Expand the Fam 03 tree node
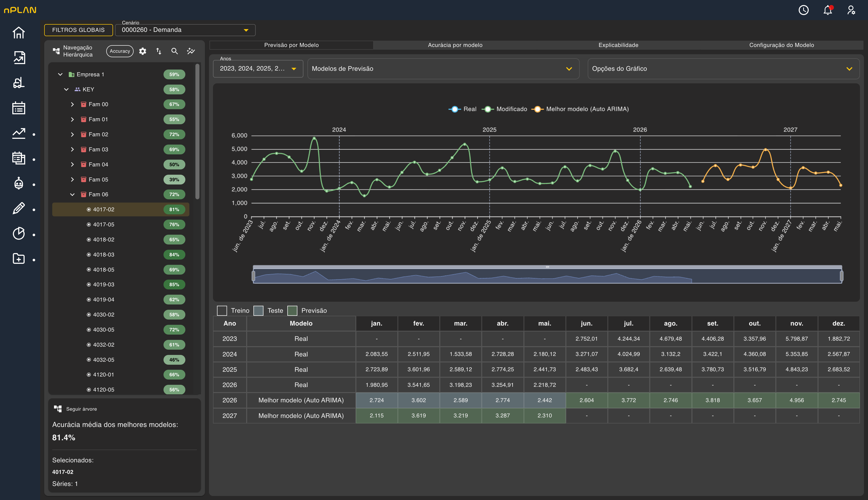This screenshot has height=500, width=868. (x=72, y=149)
